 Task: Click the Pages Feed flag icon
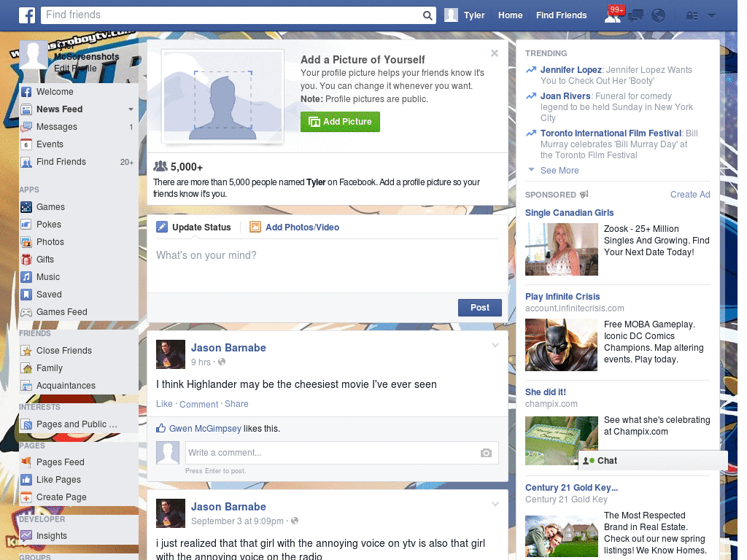(x=26, y=462)
